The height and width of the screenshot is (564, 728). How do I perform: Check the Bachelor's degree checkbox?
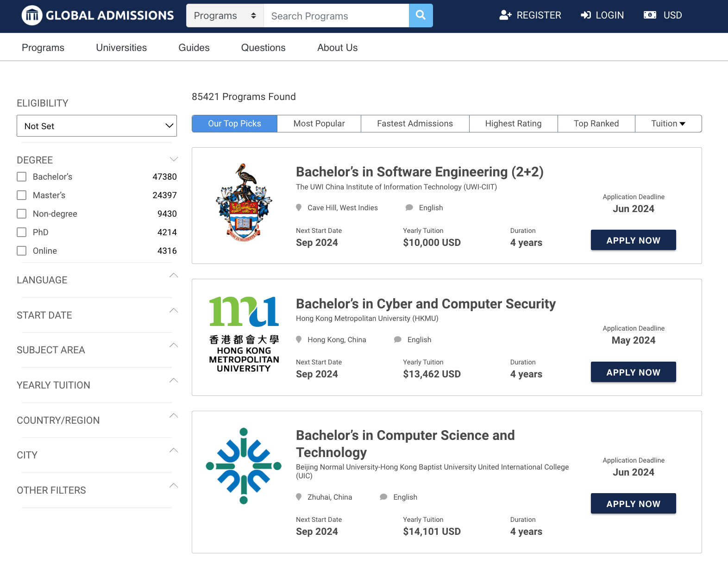[x=22, y=177]
